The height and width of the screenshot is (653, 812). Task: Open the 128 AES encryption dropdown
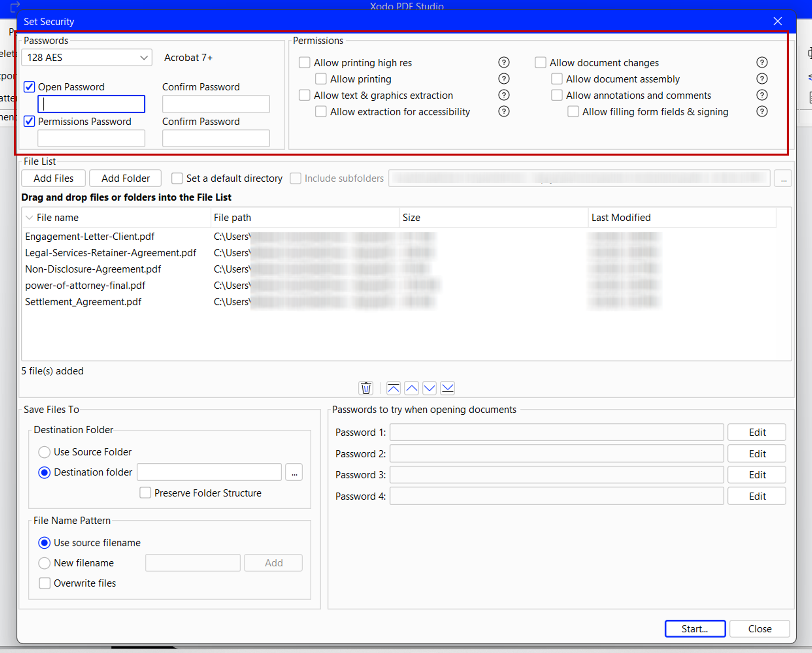87,57
